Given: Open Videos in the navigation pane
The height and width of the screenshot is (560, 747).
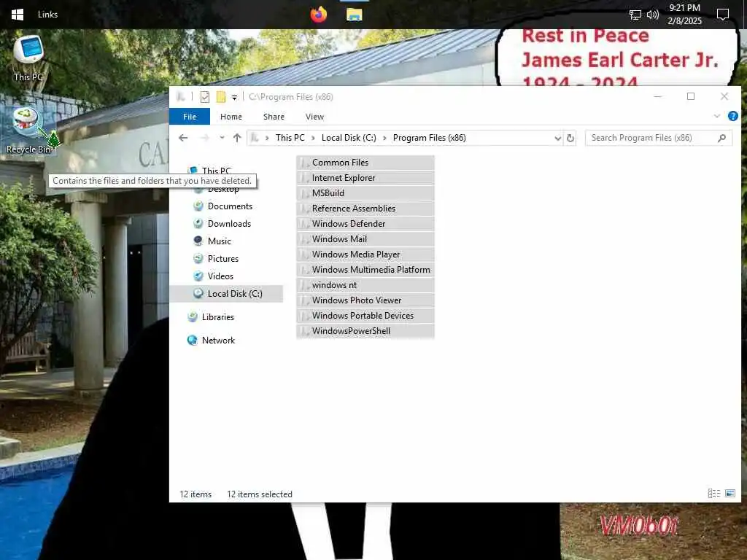Looking at the screenshot, I should 220,276.
